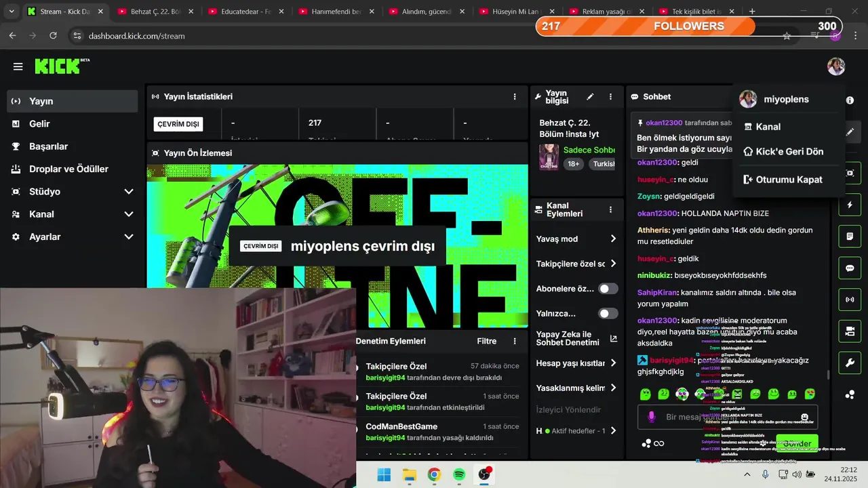Open Yapay Zeka ile Sohbet Denetimi link

pos(576,338)
